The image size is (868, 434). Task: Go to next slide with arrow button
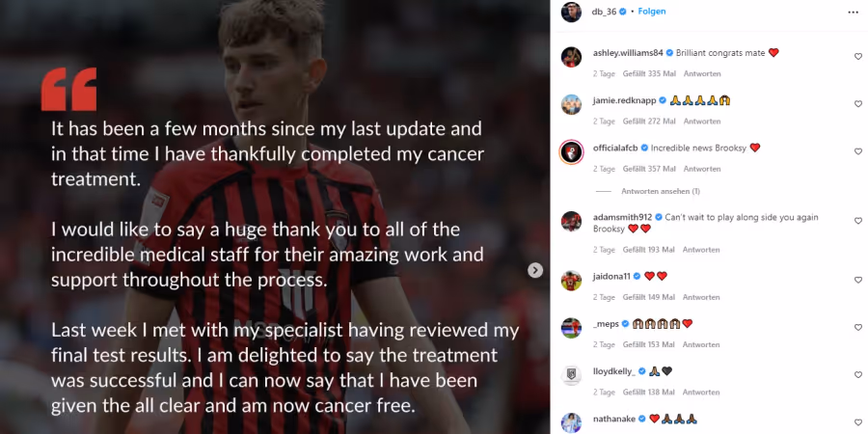[534, 270]
